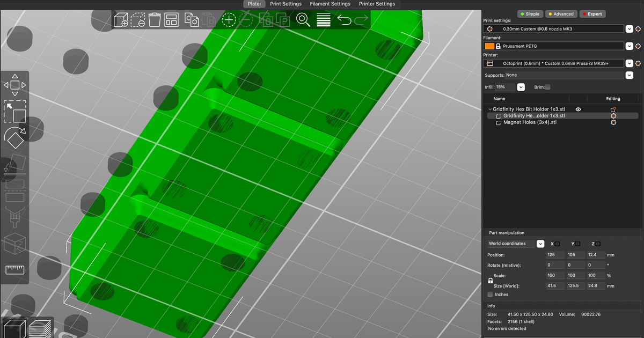Open the Measure tool at the bottom left

pos(15,270)
